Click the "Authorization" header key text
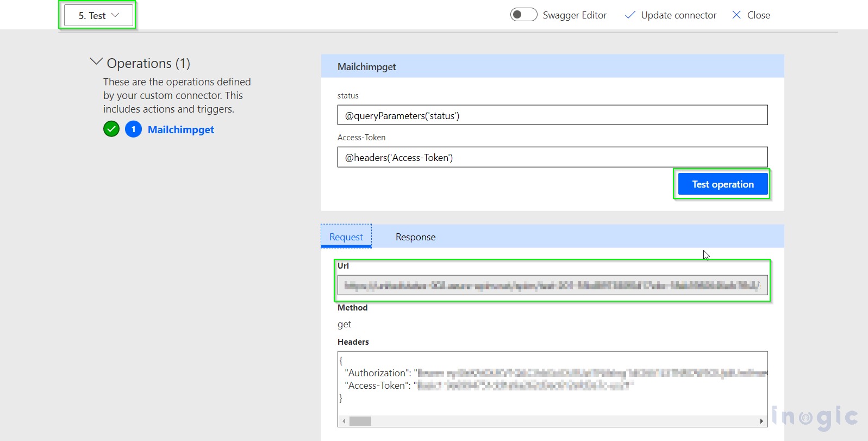The width and height of the screenshot is (868, 441). (x=377, y=373)
